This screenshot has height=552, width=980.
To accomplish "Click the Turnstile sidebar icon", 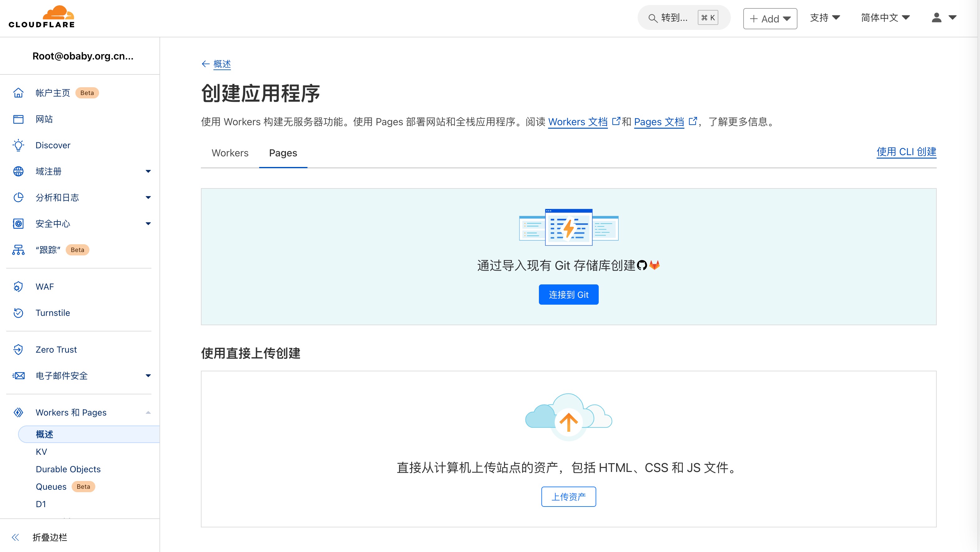I will tap(18, 313).
